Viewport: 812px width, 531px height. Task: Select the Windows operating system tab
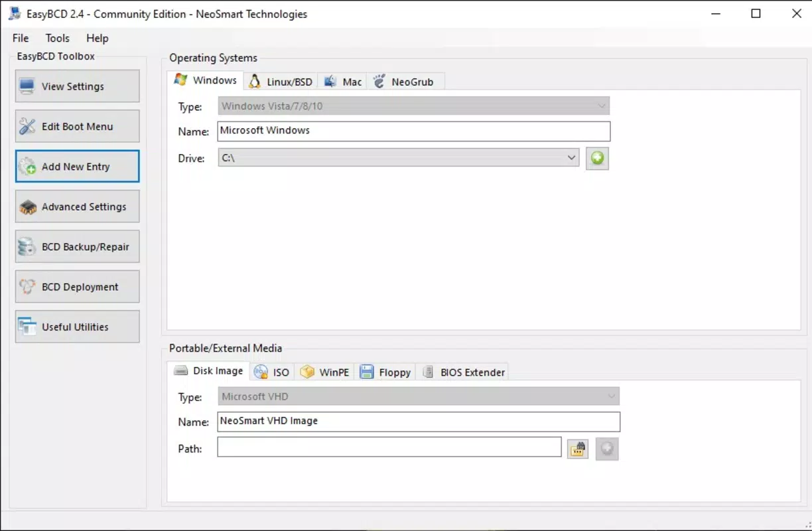click(206, 80)
